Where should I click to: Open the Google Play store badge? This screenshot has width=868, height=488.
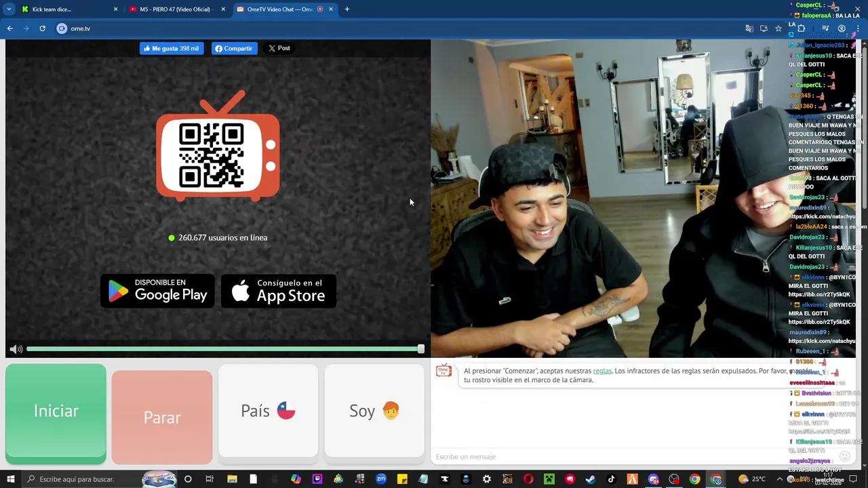tap(157, 291)
